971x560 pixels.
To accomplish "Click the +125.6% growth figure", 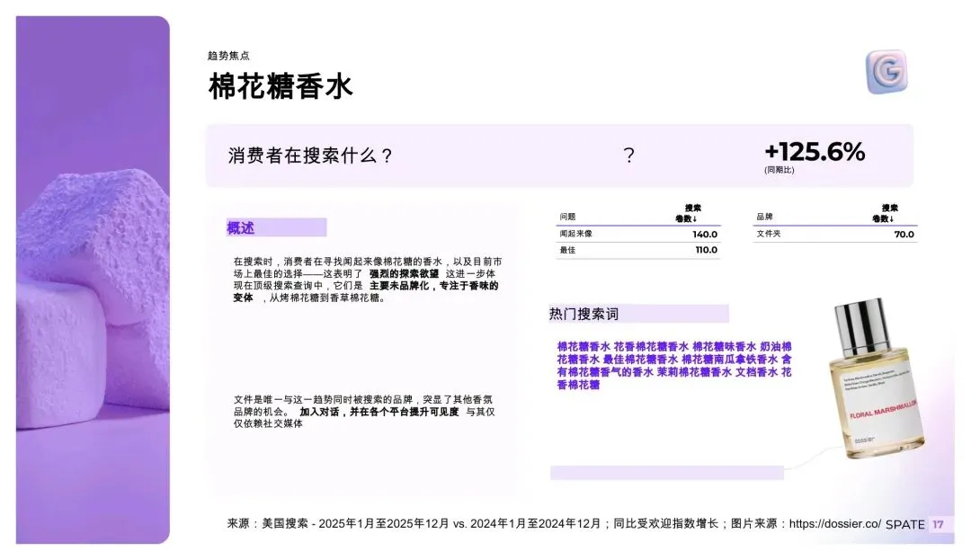I will click(x=815, y=152).
